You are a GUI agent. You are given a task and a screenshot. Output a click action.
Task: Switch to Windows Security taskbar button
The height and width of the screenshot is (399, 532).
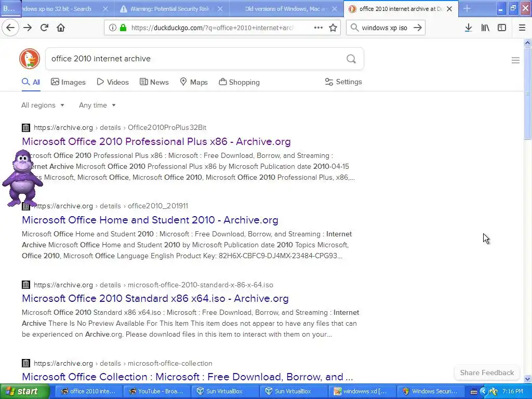click(x=430, y=391)
